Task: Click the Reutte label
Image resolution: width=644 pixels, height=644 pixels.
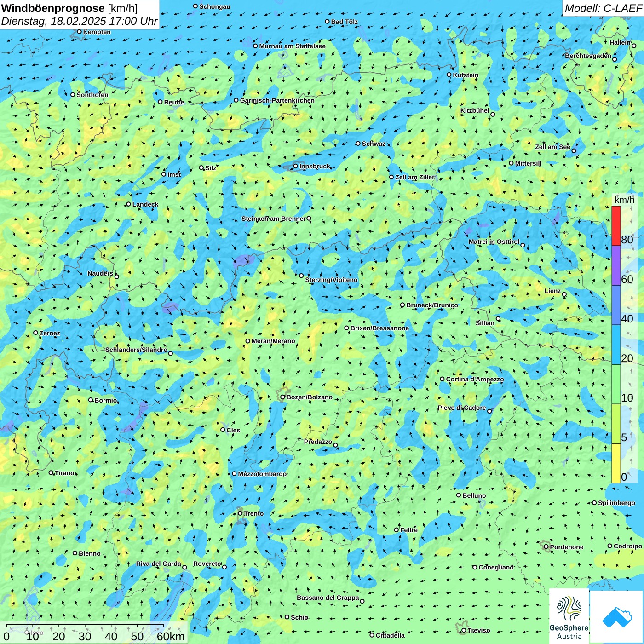Action: (174, 102)
